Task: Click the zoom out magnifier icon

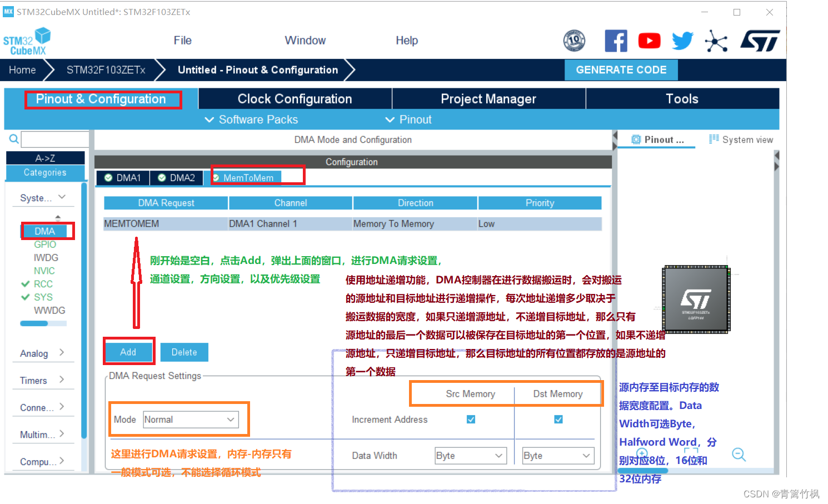Action: point(739,455)
